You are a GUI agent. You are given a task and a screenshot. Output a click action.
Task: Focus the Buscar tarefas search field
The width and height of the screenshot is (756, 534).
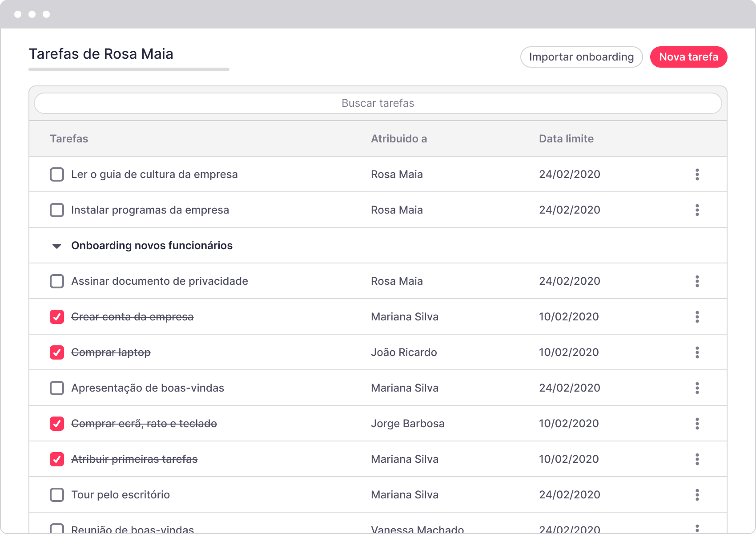(378, 103)
